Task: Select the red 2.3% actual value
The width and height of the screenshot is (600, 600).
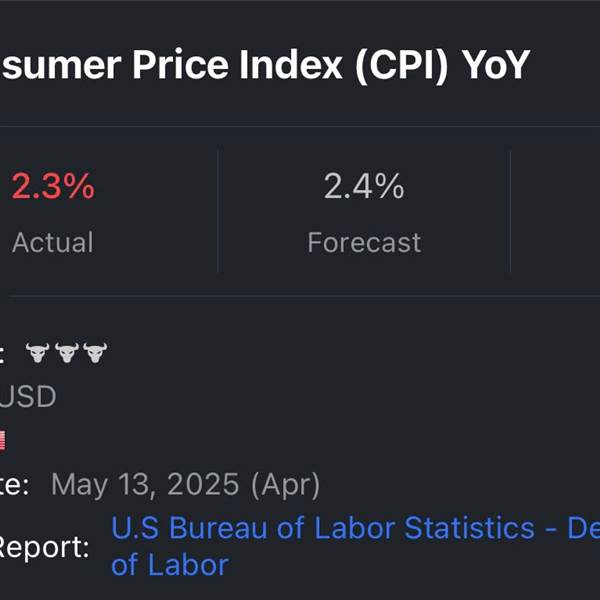Action: (x=53, y=186)
